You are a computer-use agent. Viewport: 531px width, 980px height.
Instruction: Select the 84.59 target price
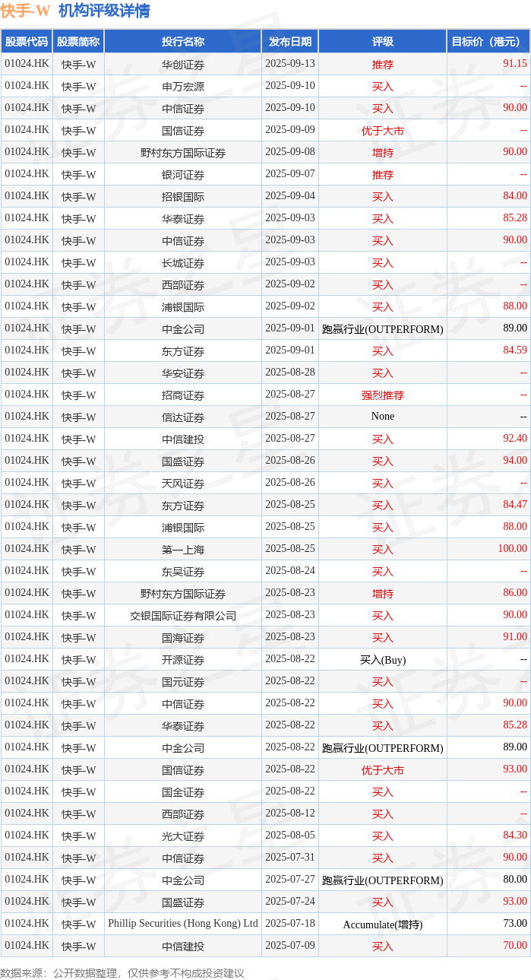[515, 350]
